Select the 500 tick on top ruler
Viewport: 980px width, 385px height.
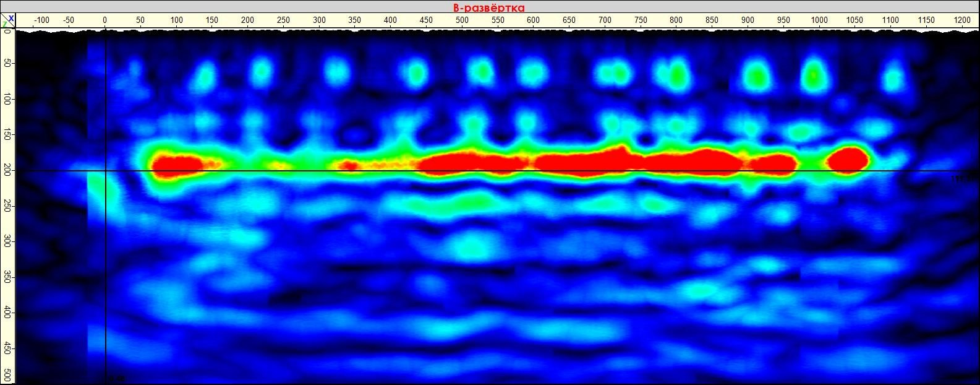462,20
